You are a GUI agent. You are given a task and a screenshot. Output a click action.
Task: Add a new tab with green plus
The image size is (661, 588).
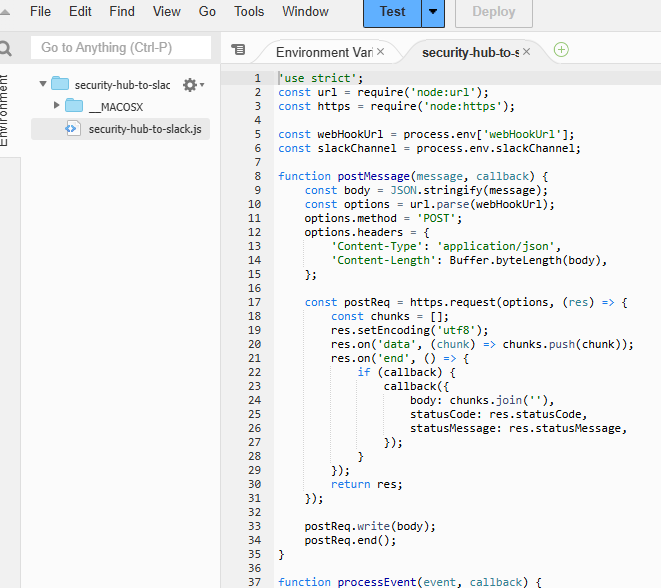(x=561, y=50)
